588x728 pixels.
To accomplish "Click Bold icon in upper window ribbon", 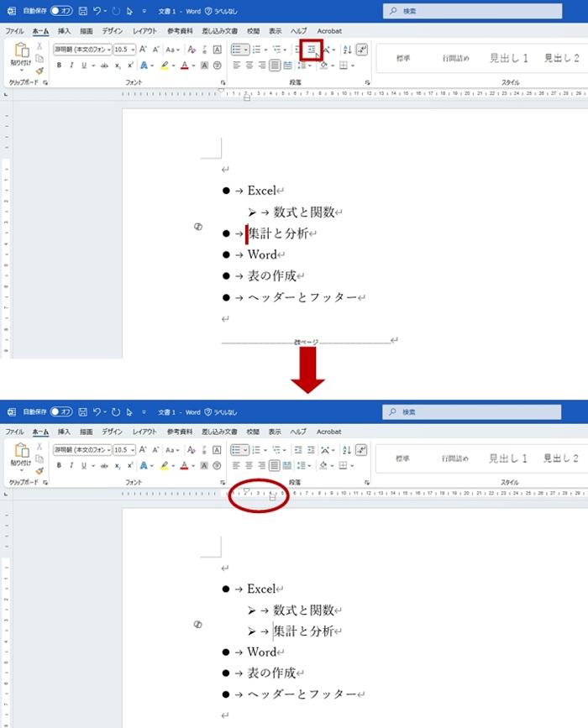I will [59, 65].
